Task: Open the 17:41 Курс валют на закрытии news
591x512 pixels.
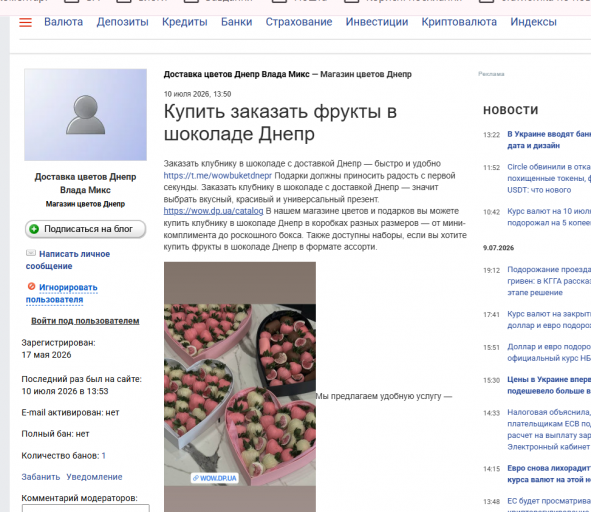Action: (x=549, y=319)
